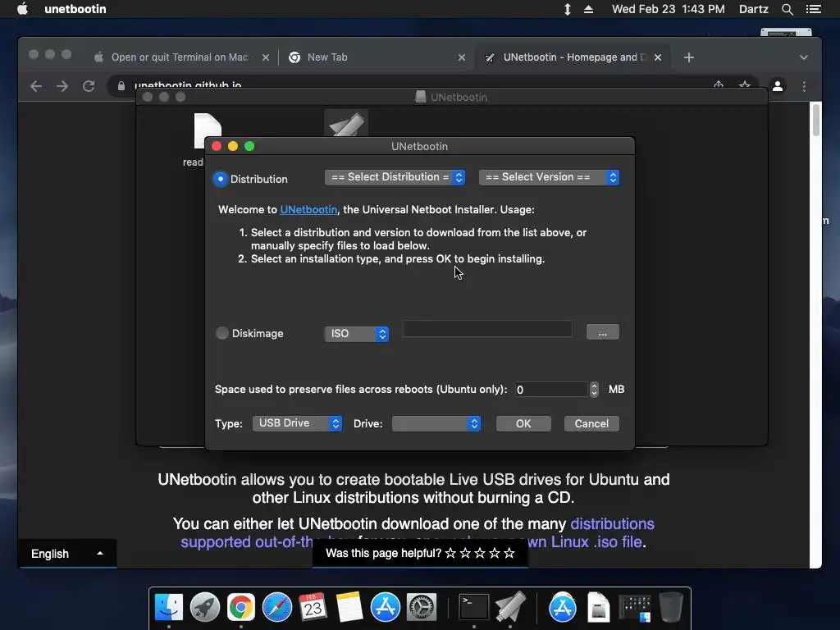Open the Select Distribution dropdown
Image resolution: width=840 pixels, height=630 pixels.
395,177
